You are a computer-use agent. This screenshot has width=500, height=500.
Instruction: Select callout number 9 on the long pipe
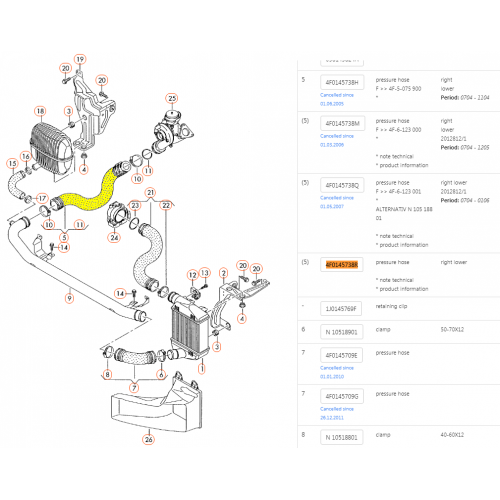69,298
